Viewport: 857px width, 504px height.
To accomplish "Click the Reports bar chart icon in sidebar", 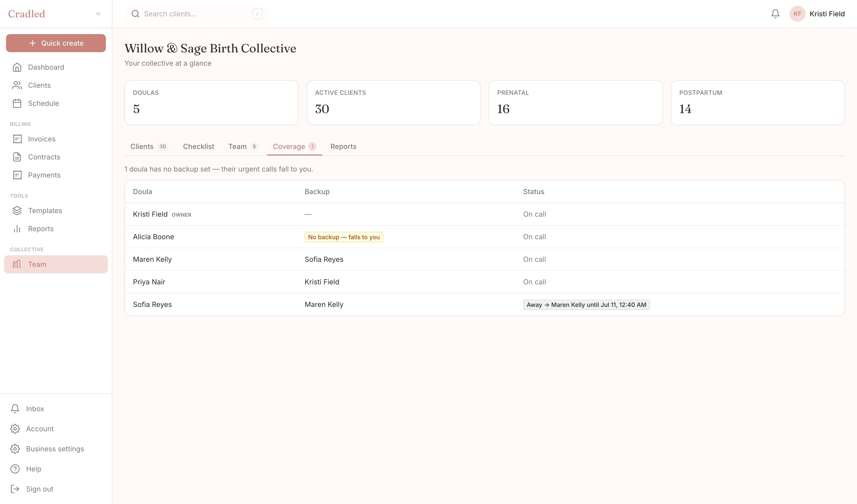I will pyautogui.click(x=17, y=229).
